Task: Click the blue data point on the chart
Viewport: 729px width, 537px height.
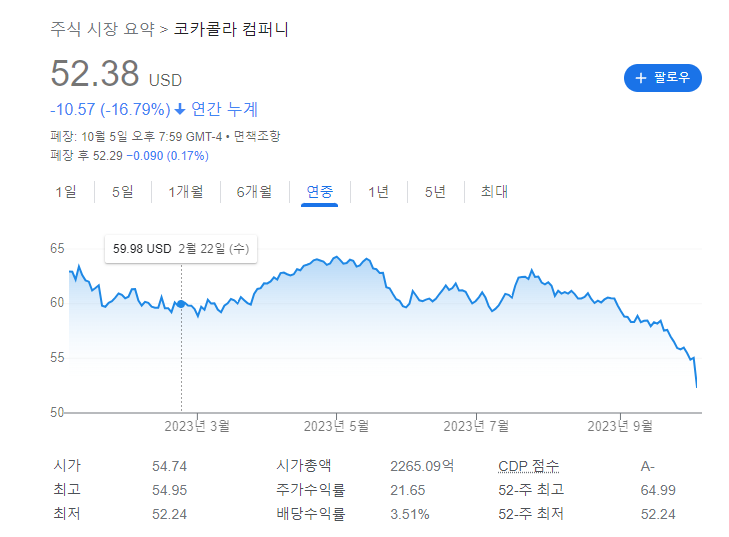Action: [x=181, y=304]
